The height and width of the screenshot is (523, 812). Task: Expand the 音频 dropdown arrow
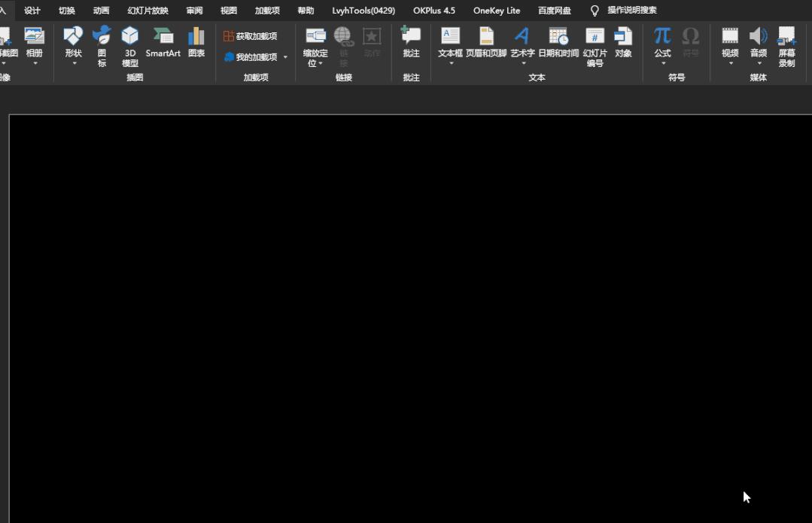(759, 64)
